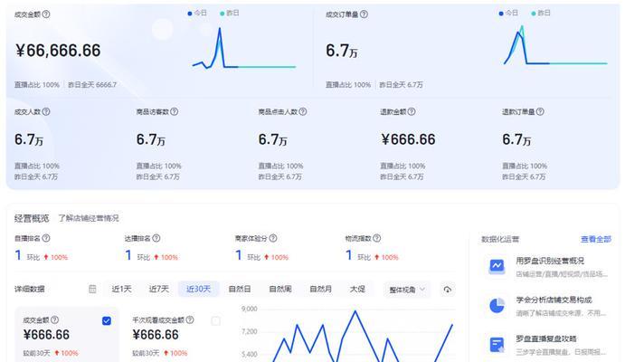This screenshot has width=644, height=362.
Task: Open the 查看全部 link
Action: [x=596, y=239]
